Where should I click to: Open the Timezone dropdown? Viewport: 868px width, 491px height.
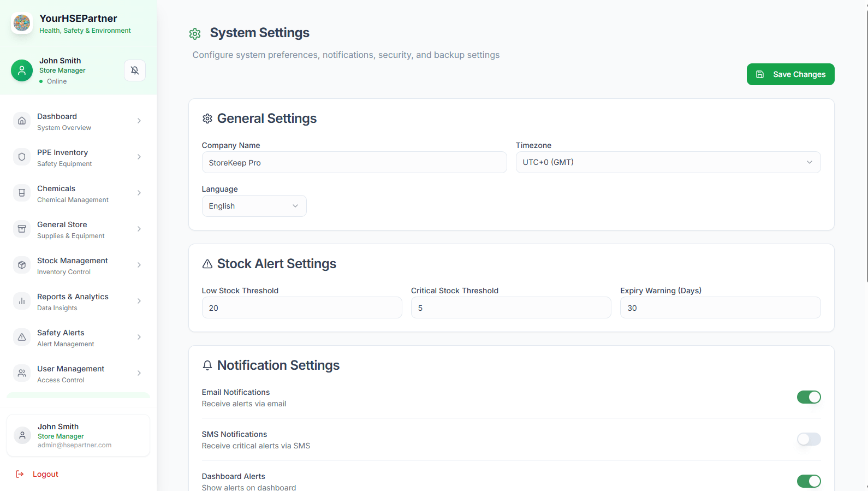pos(668,162)
